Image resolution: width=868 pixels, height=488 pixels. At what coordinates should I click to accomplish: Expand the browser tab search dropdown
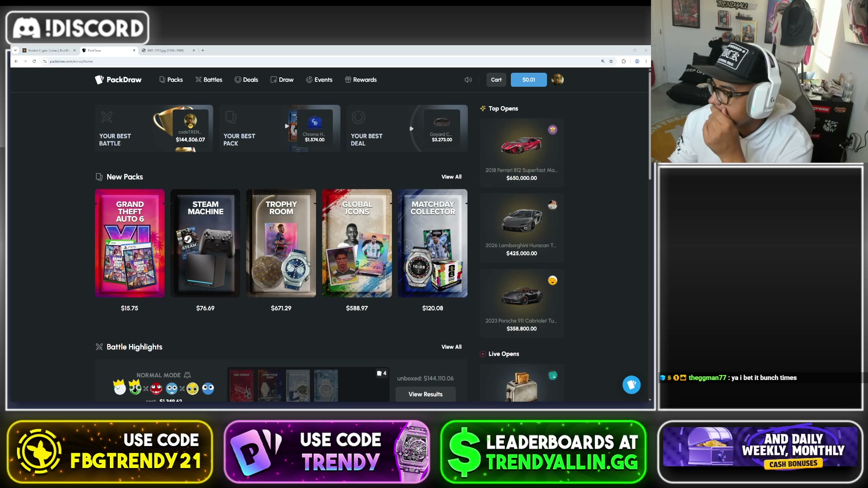click(15, 50)
